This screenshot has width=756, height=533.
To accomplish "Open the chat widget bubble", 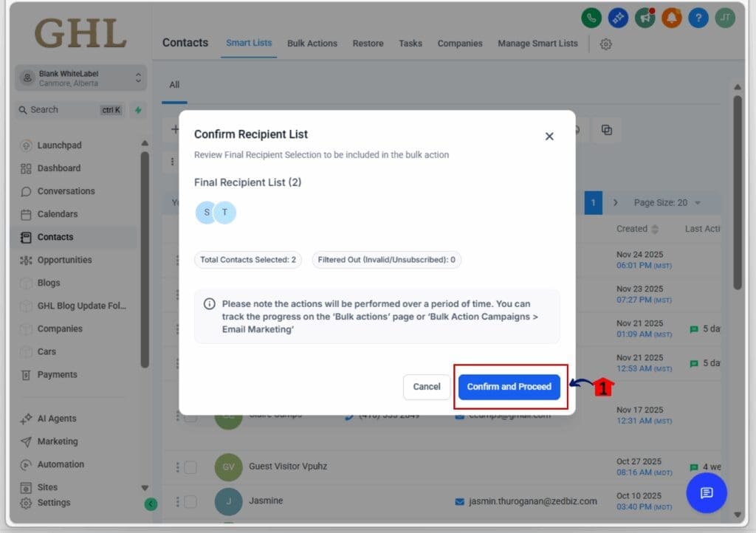I will (x=707, y=493).
